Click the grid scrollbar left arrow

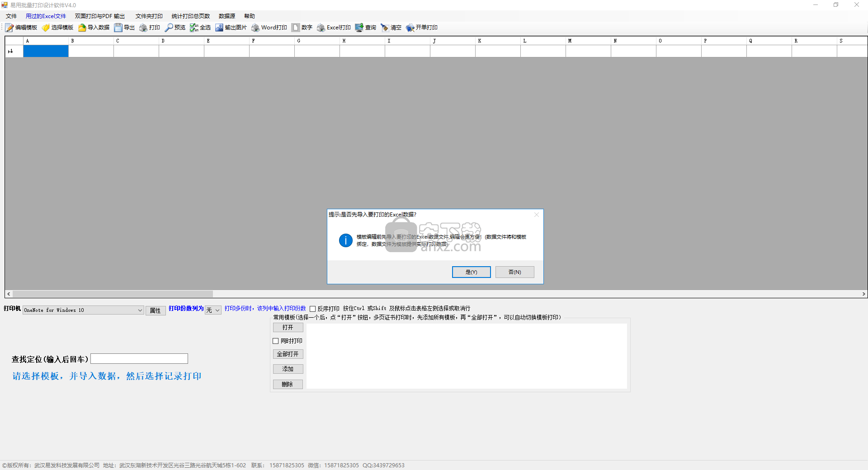pyautogui.click(x=9, y=294)
